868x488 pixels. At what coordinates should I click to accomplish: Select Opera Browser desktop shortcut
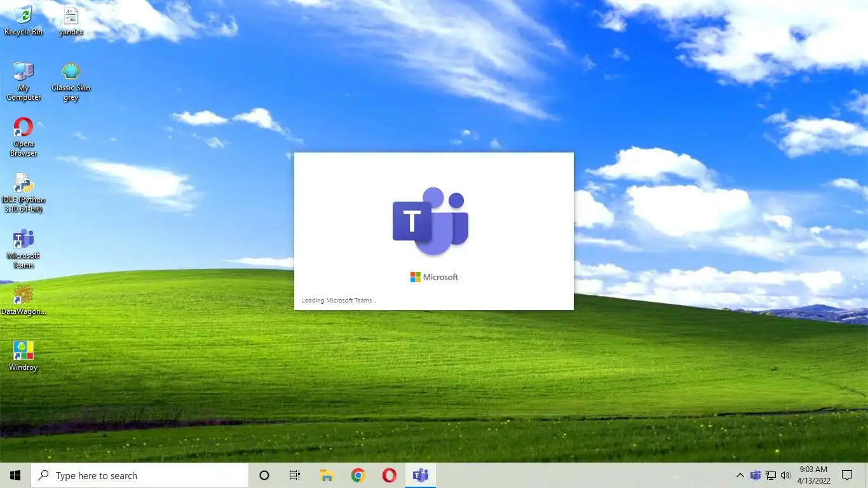[x=24, y=137]
